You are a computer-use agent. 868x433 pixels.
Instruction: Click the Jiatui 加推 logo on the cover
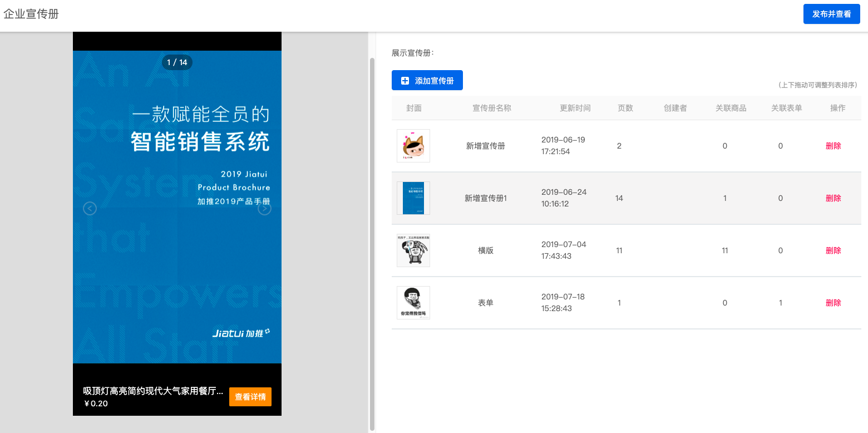pos(241,333)
